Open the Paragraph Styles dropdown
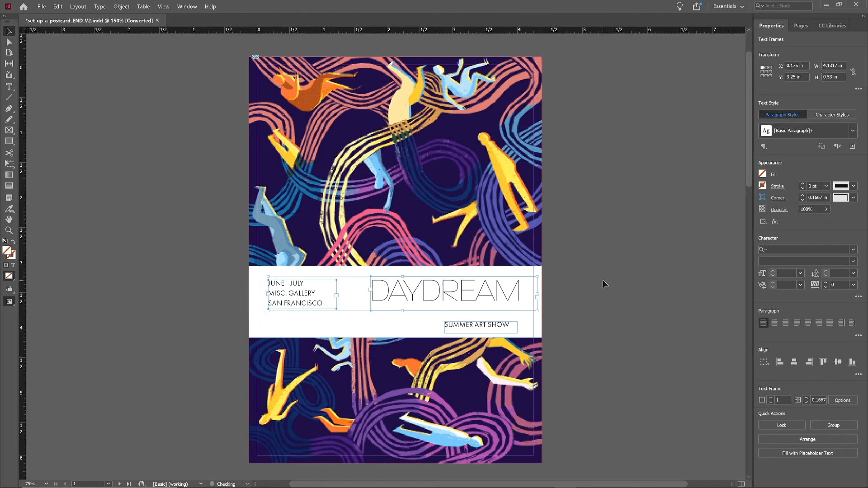 [853, 130]
